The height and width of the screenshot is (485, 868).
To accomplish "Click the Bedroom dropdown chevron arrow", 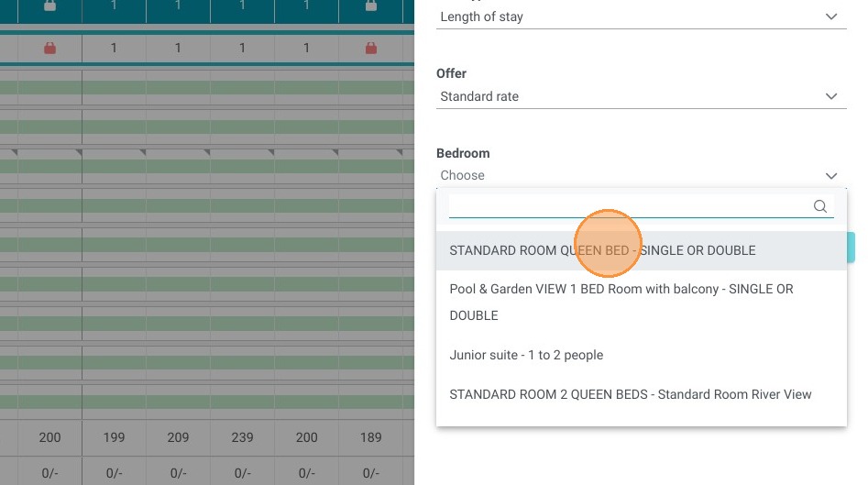I will 831,175.
